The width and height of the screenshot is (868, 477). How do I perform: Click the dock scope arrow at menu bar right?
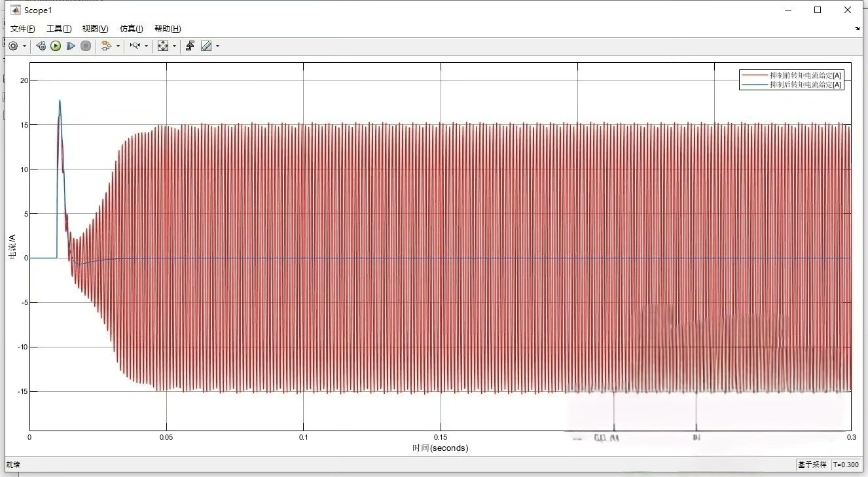(x=858, y=29)
